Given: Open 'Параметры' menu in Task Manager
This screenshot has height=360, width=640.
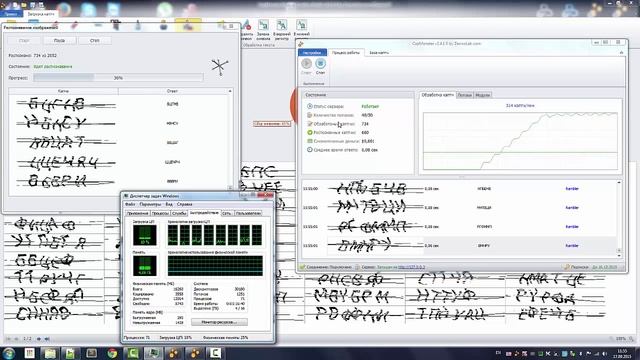Looking at the screenshot, I should tap(150, 204).
